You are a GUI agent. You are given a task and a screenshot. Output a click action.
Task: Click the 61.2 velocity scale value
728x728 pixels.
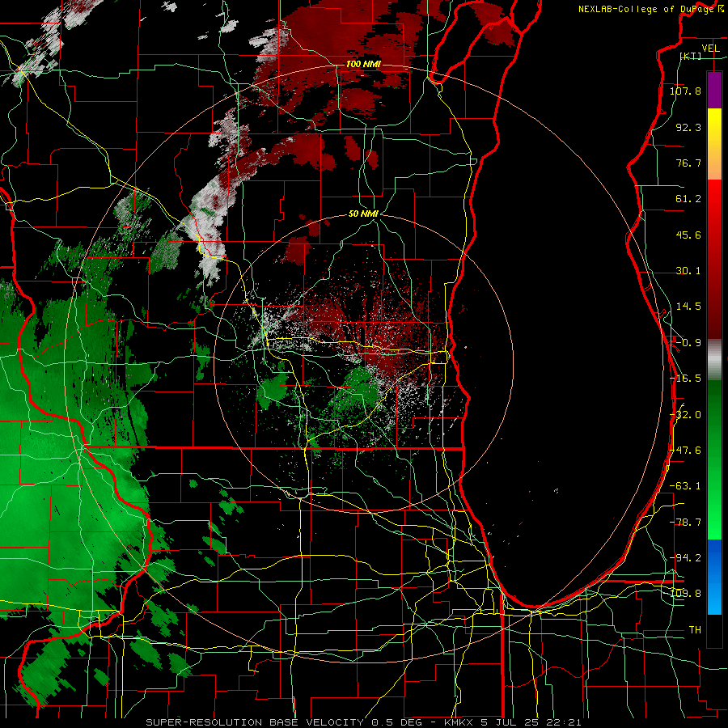click(x=688, y=199)
